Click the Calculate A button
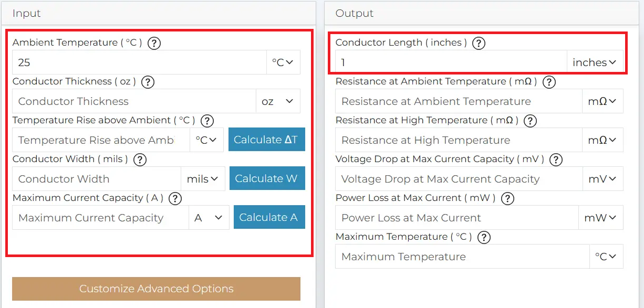644x308 pixels. pos(269,217)
